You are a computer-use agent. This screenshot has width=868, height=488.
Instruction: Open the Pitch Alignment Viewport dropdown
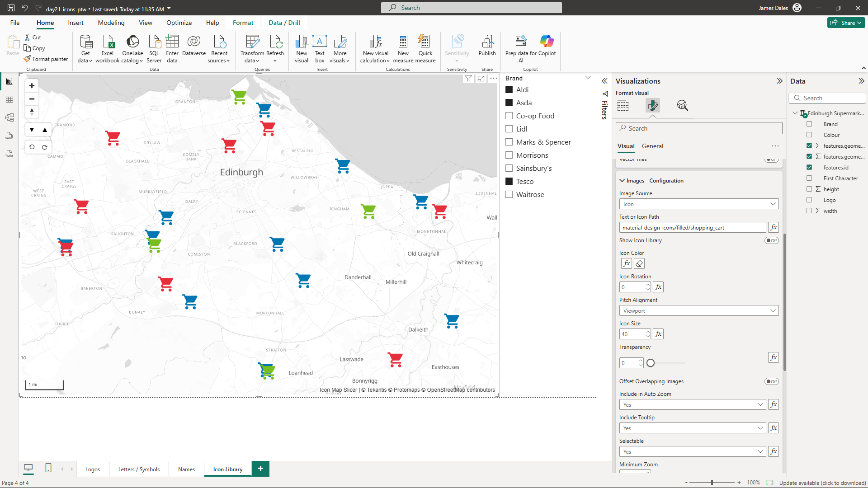pos(698,311)
